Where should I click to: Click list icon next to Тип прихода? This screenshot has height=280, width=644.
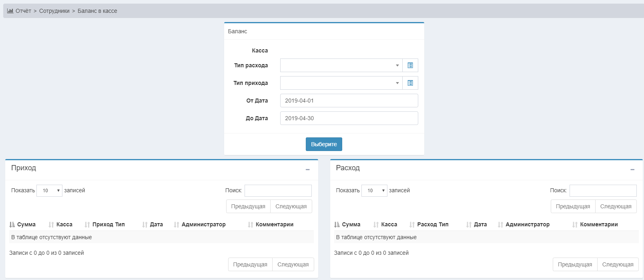(x=410, y=83)
